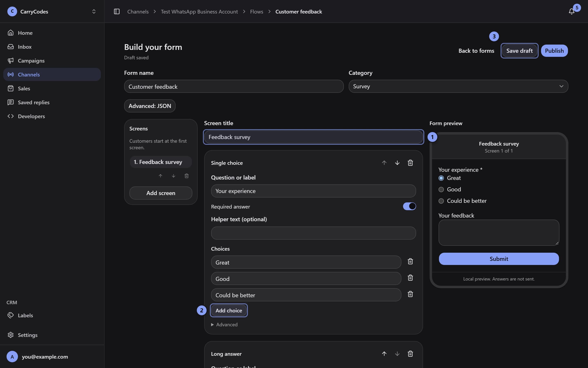This screenshot has height=368, width=588.
Task: Open the Category Survey dropdown
Action: (458, 86)
